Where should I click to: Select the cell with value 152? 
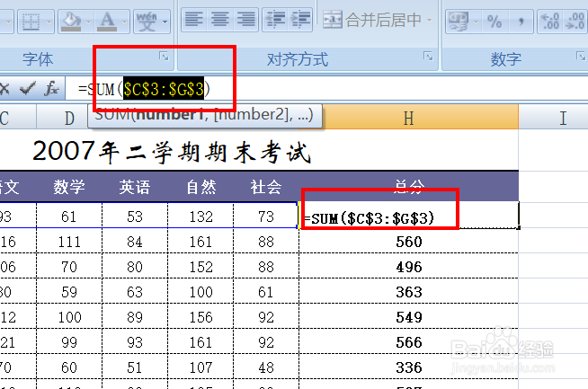tap(200, 267)
